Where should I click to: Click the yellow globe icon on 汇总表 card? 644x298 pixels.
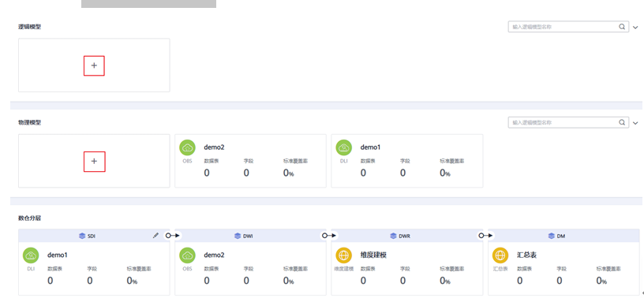click(500, 255)
